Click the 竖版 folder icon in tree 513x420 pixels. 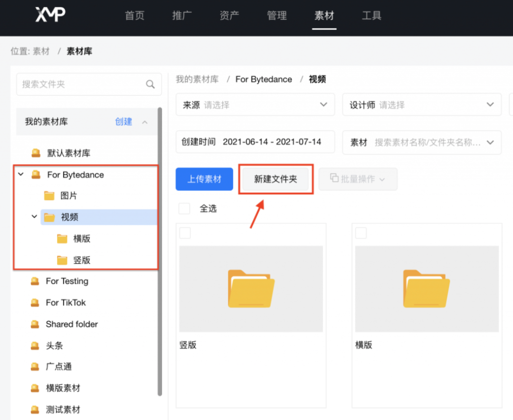point(62,261)
